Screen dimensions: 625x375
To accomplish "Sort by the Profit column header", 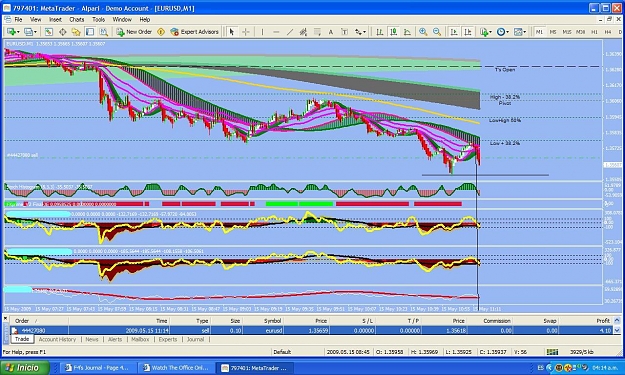I will [x=585, y=321].
